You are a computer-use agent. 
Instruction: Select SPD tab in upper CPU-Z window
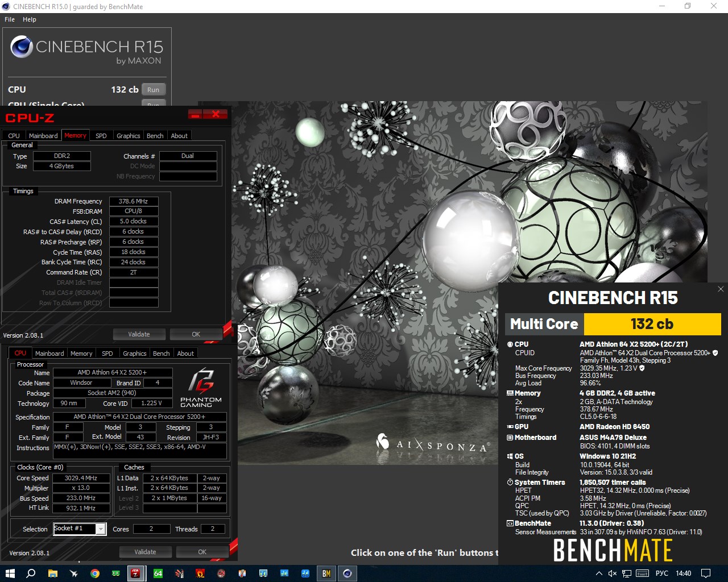tap(101, 136)
